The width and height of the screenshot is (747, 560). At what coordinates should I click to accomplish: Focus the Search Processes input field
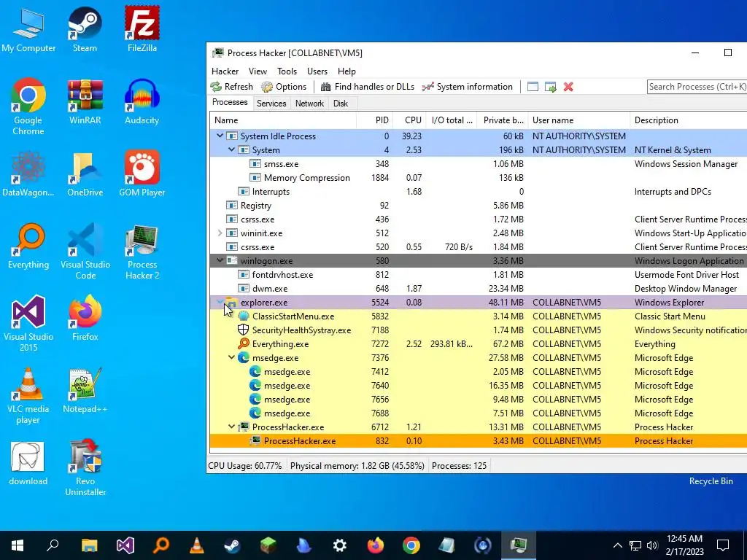coord(697,87)
